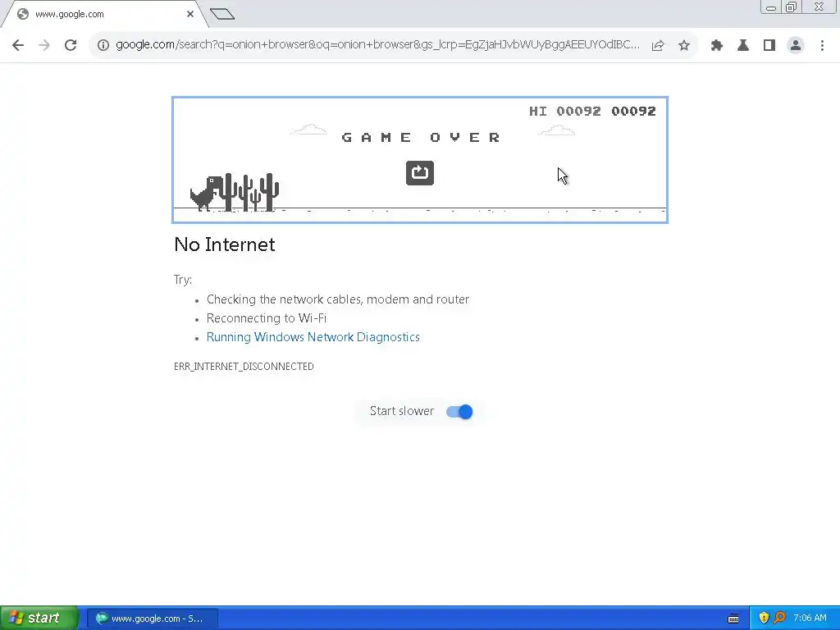840x630 pixels.
Task: Click the GAME OVER text
Action: click(421, 138)
